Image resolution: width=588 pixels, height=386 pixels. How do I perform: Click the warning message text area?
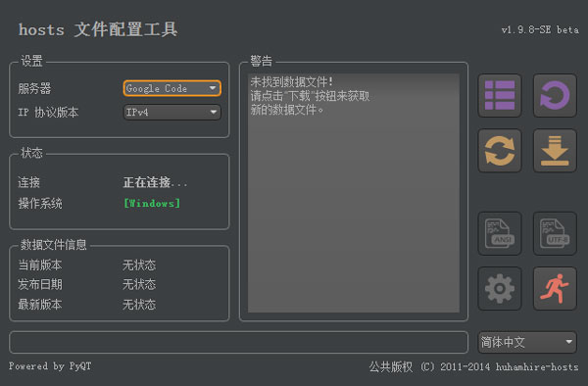[354, 193]
